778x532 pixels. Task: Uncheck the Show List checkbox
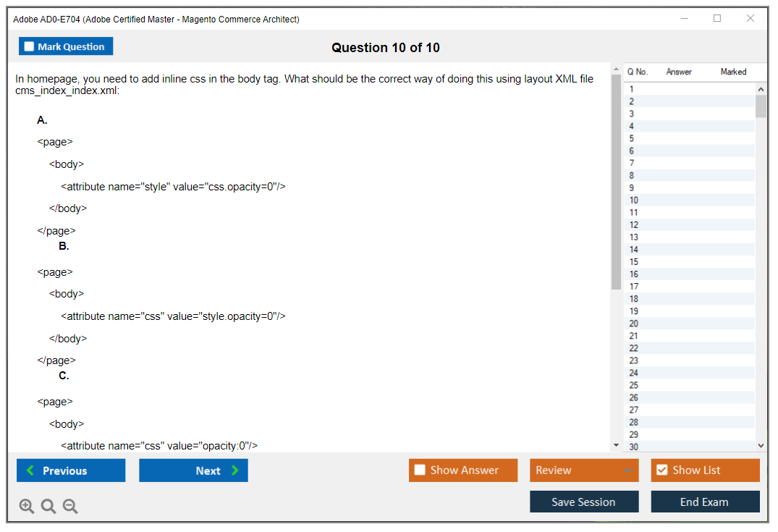pyautogui.click(x=661, y=470)
